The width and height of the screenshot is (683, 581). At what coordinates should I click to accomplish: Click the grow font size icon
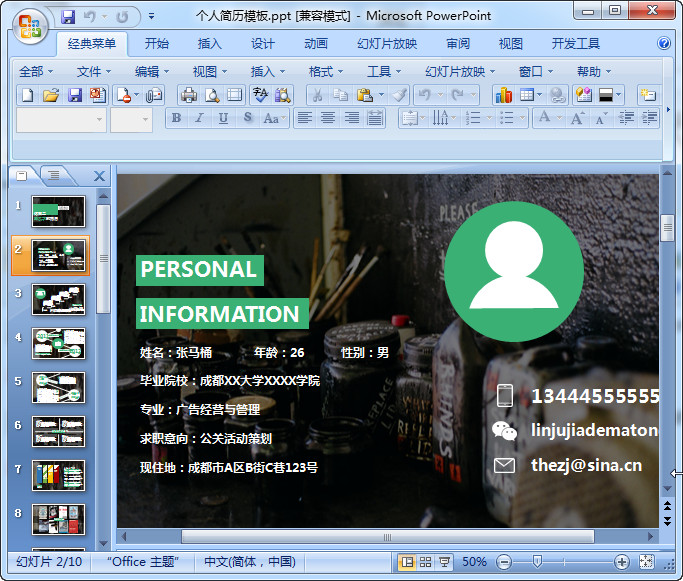pos(577,118)
